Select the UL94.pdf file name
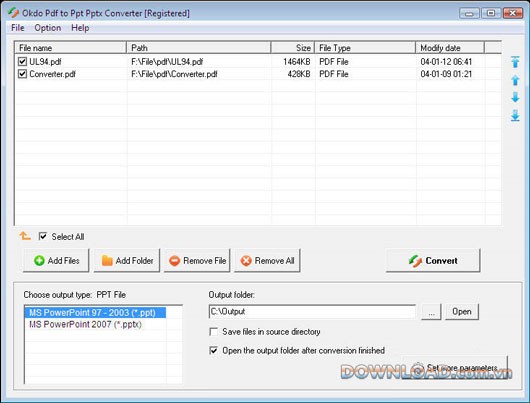Image resolution: width=530 pixels, height=403 pixels. click(x=45, y=62)
